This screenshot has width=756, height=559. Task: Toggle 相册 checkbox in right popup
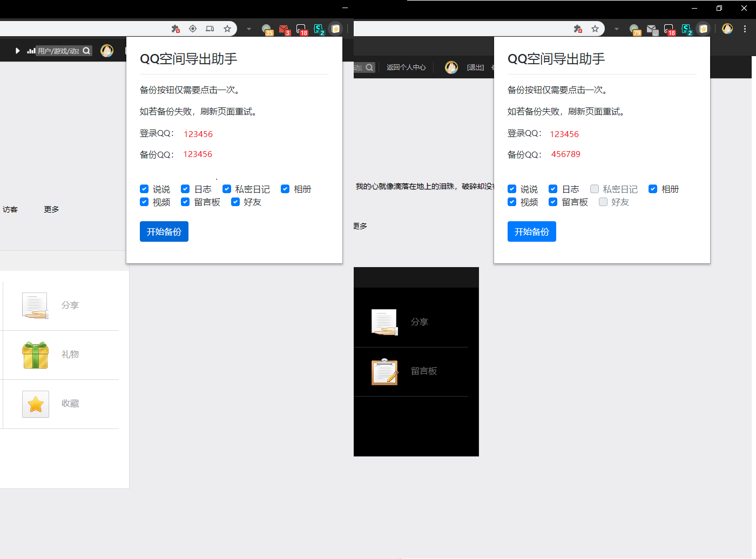pyautogui.click(x=653, y=189)
